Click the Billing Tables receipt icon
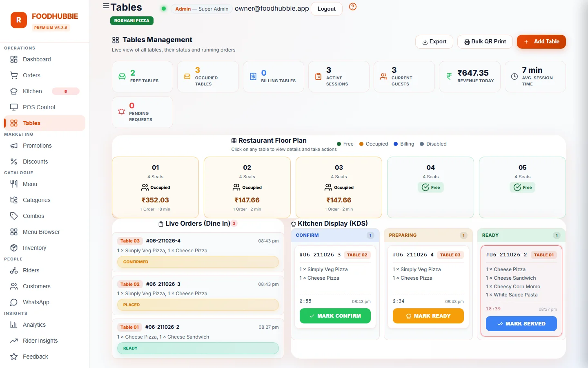 click(x=253, y=76)
